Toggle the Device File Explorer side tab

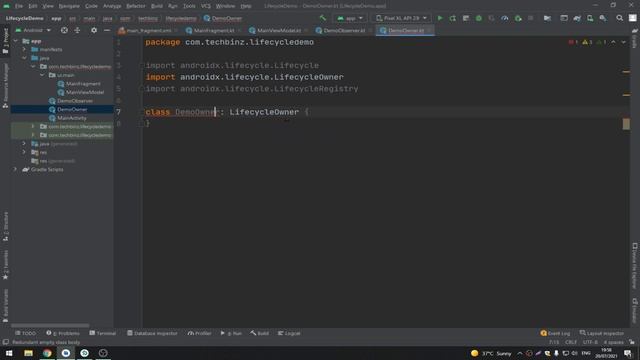coord(635,266)
